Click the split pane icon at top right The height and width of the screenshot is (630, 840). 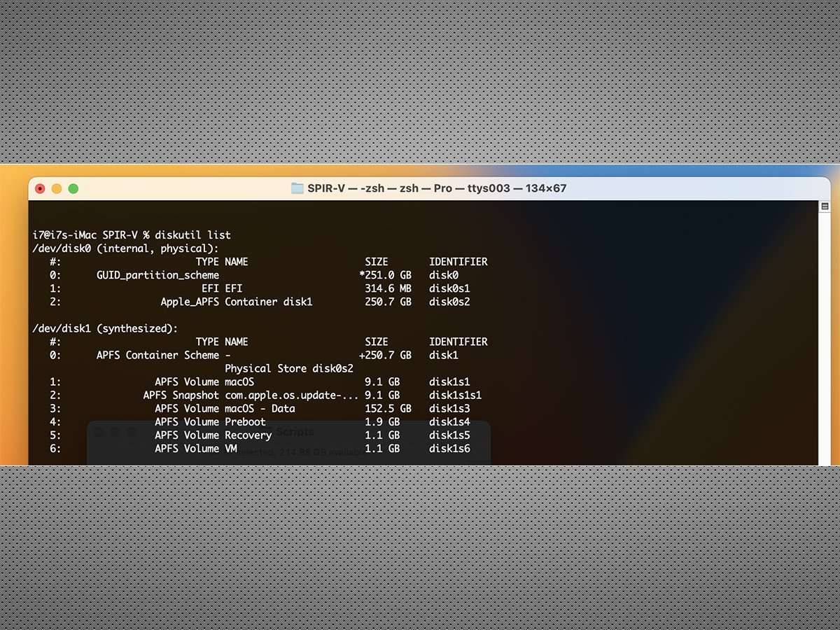(824, 207)
